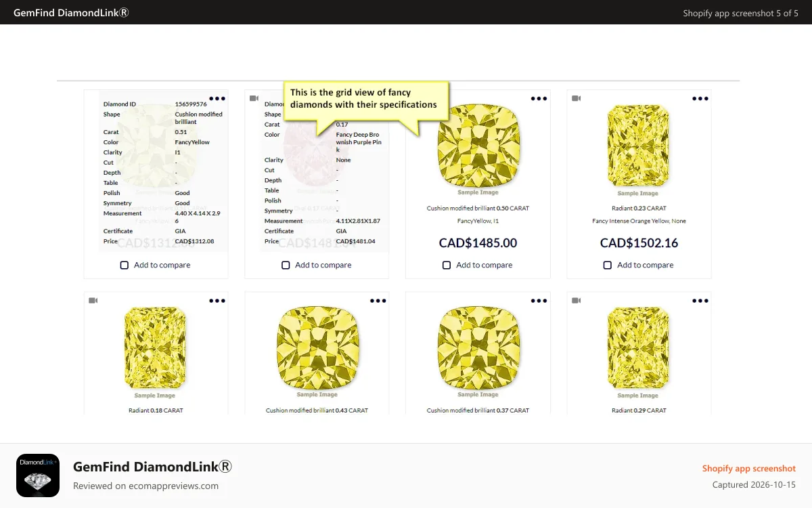Click the FancyYellow color value in specs
This screenshot has width=812, height=508.
click(x=192, y=142)
